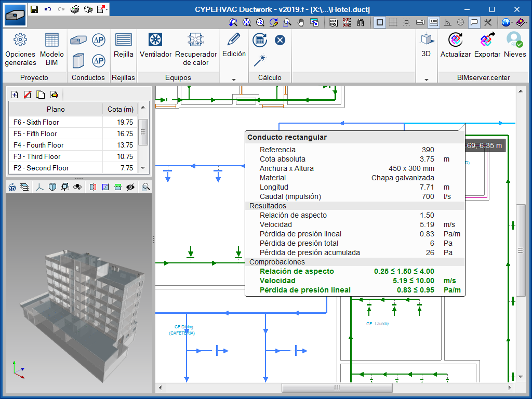
Task: Click the Cota (m) column header
Action: click(121, 109)
